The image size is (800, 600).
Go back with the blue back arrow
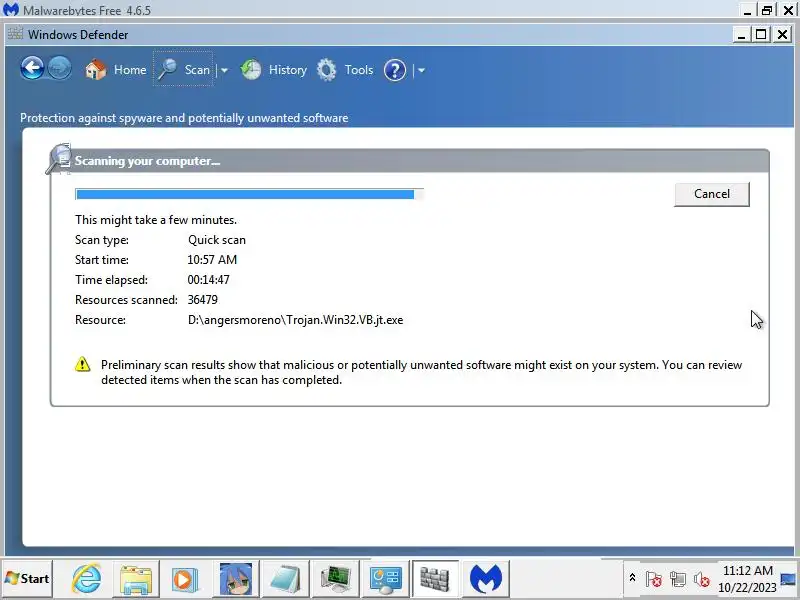pyautogui.click(x=32, y=68)
